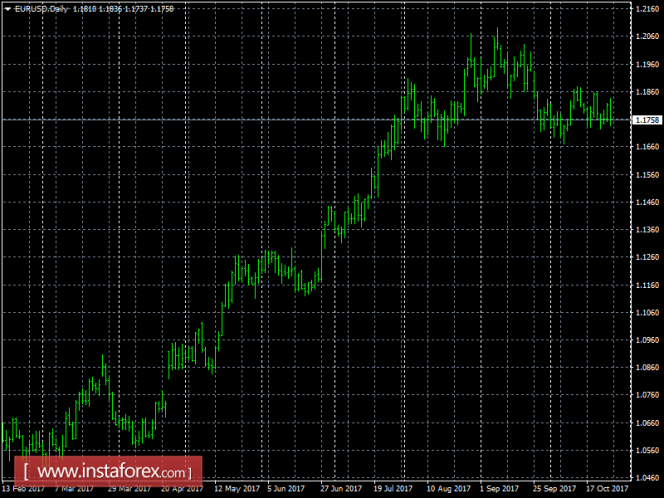Click the 1.1460 price axis label
Viewport: 664px width, 498px height.
click(646, 202)
